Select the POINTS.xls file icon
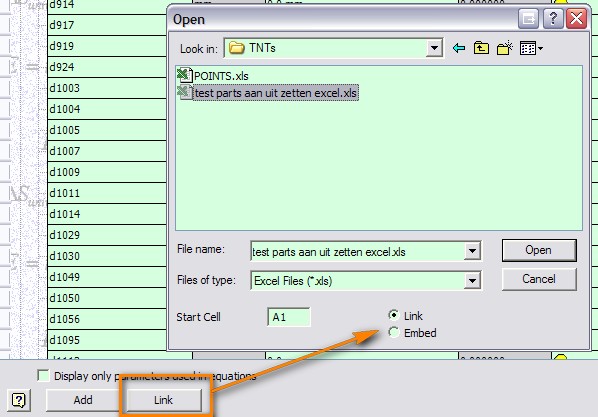598x417 pixels. [185, 75]
